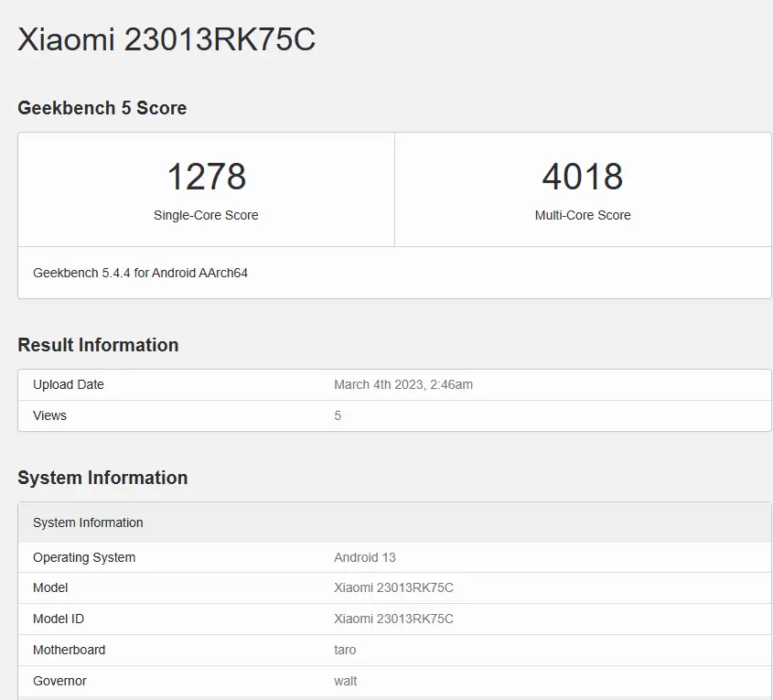Click the gray System Information table header
This screenshot has height=700, width=773.
pyautogui.click(x=88, y=522)
